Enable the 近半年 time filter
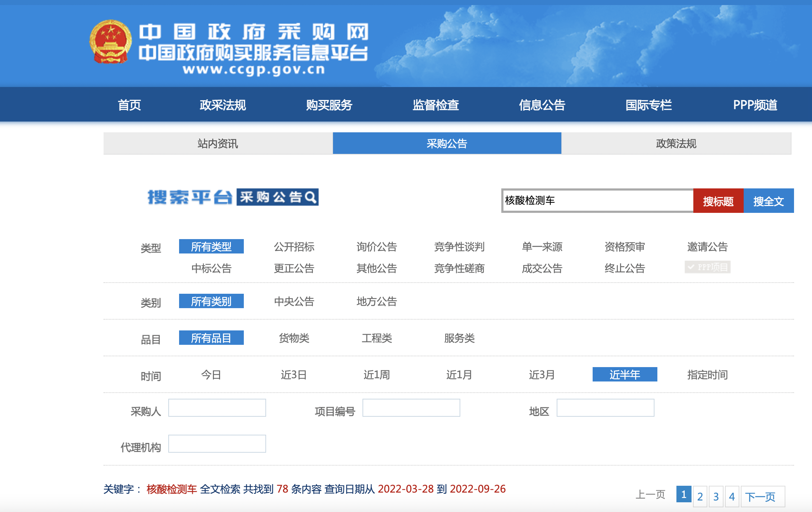 pos(625,374)
